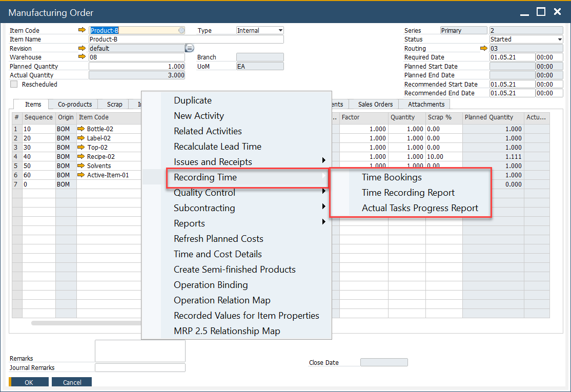571x392 pixels.
Task: Switch to the Co-products tab
Action: click(x=75, y=104)
